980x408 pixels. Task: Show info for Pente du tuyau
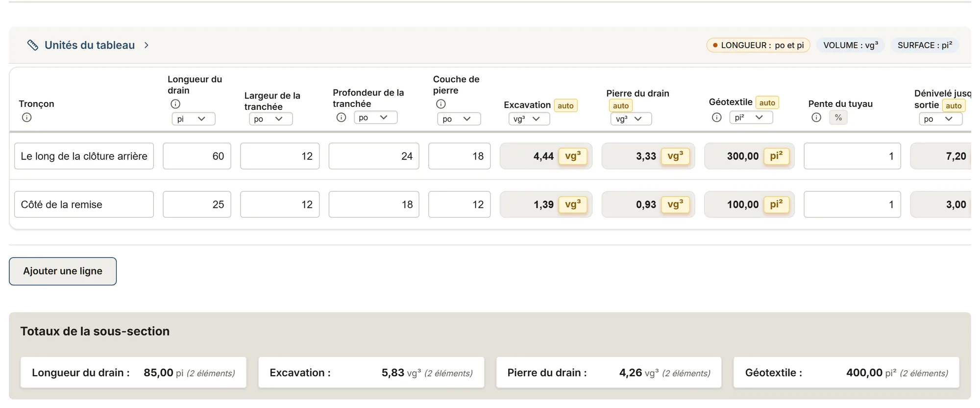[x=816, y=117]
